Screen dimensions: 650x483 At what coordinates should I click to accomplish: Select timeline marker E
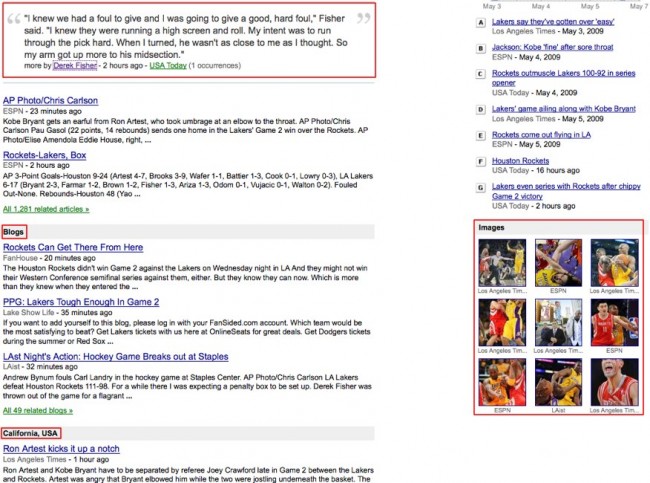point(480,136)
